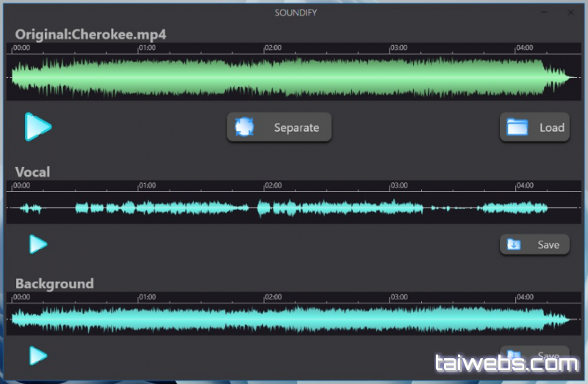The image size is (588, 384).
Task: Click the circular arrows icon on Separate
Action: 245,127
